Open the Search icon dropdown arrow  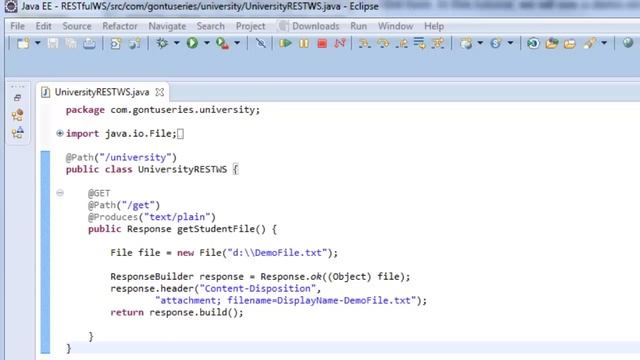click(x=604, y=43)
